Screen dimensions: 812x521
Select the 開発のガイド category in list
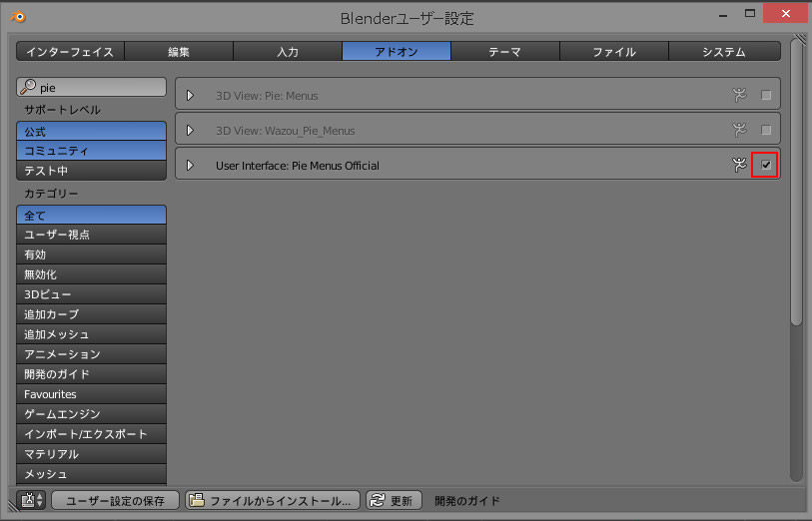(91, 374)
